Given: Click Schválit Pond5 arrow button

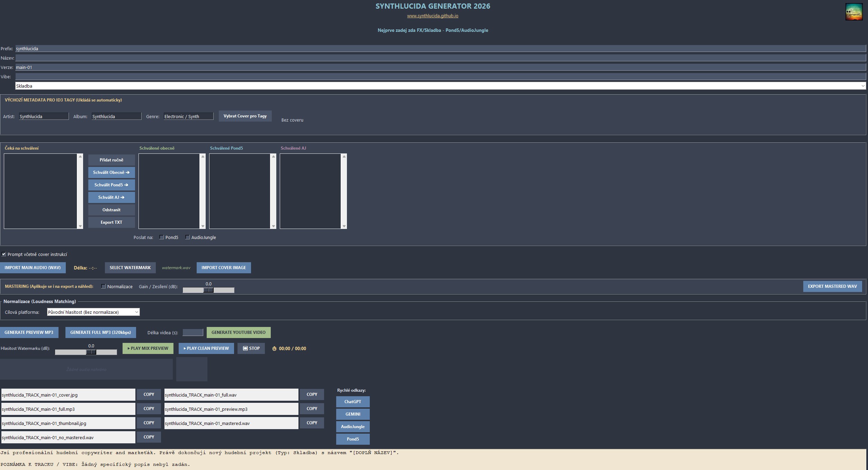Looking at the screenshot, I should [x=111, y=185].
